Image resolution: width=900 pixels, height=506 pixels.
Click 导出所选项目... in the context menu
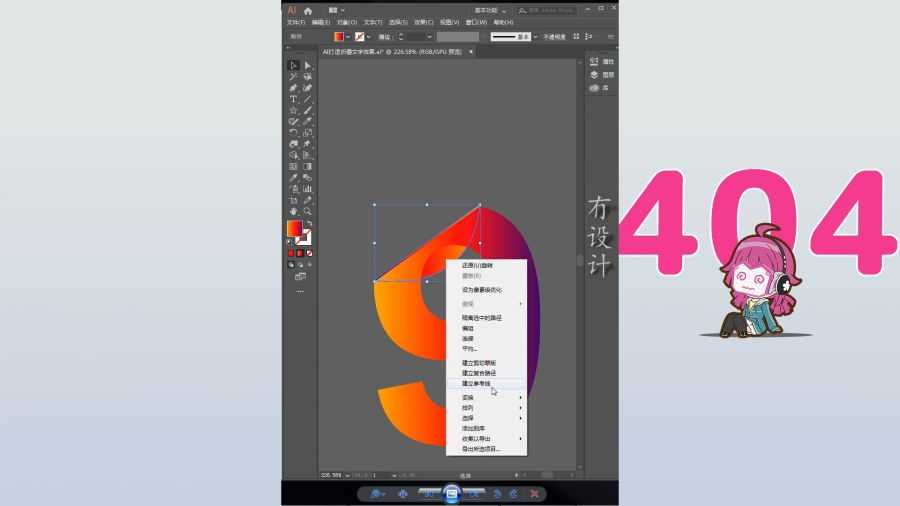[481, 449]
